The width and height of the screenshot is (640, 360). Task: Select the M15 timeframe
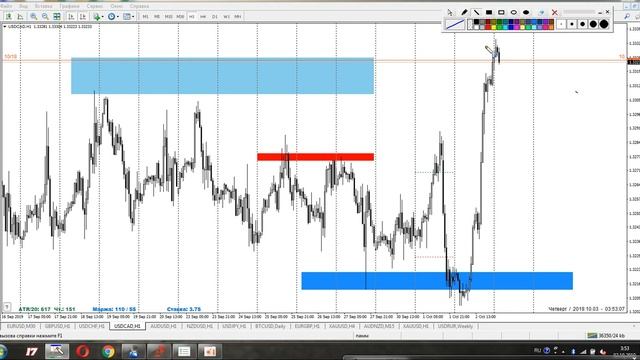click(168, 17)
